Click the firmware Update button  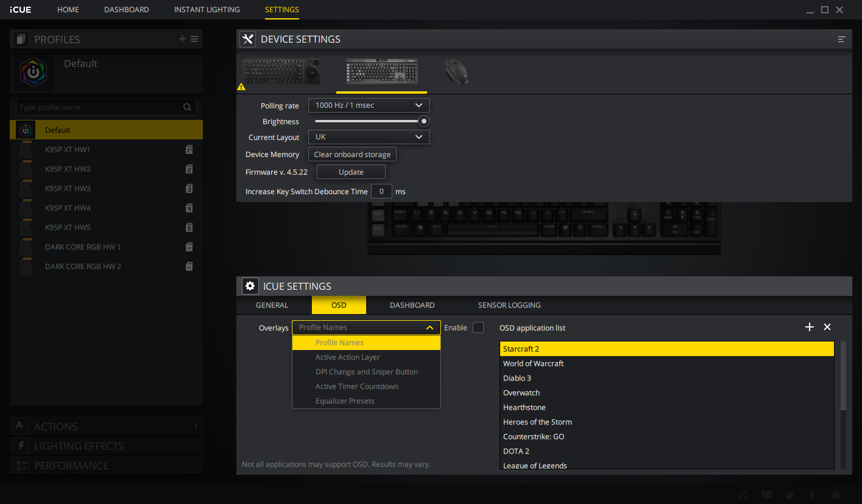pyautogui.click(x=351, y=172)
